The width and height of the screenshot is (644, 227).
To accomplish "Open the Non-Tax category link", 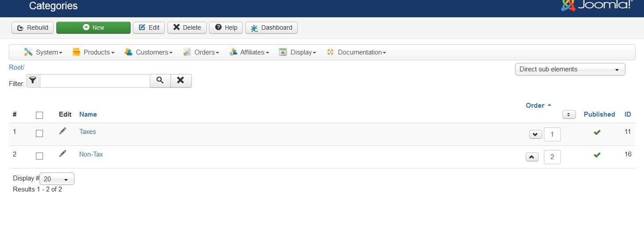I will coord(91,154).
